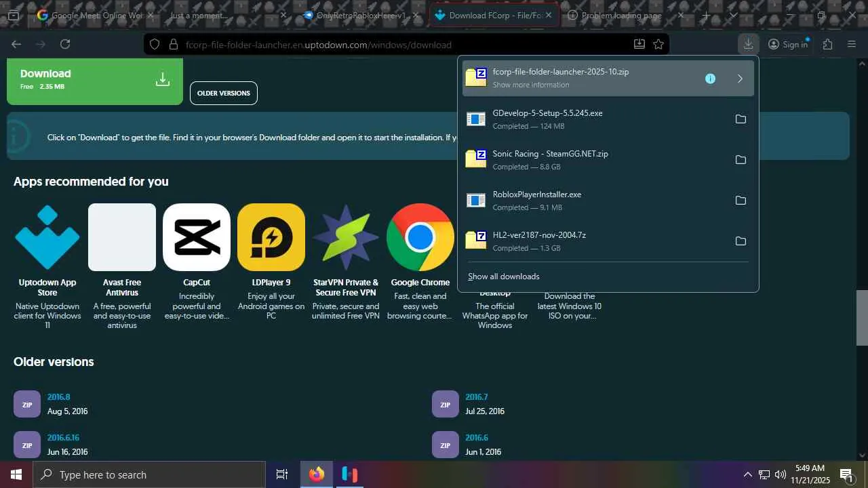Screen dimensions: 868x488
Task: Click the page vertical scrollbar thumb
Action: tap(862, 317)
